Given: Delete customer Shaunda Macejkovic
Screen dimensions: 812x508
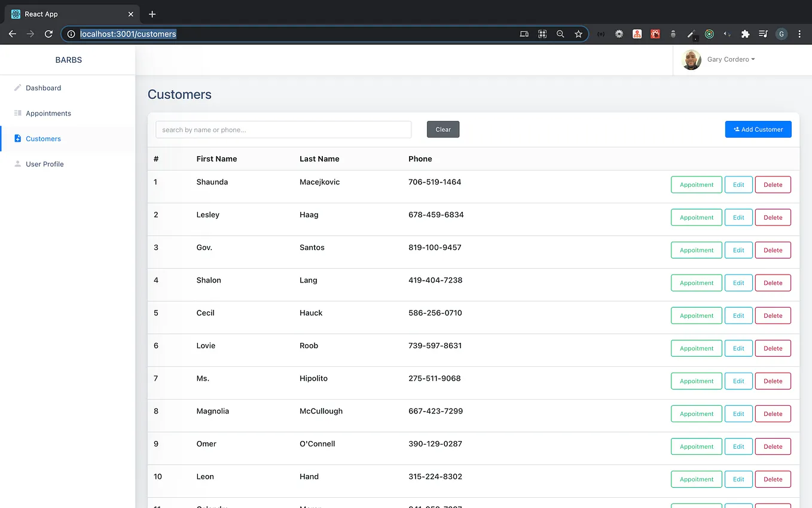Looking at the screenshot, I should (773, 185).
